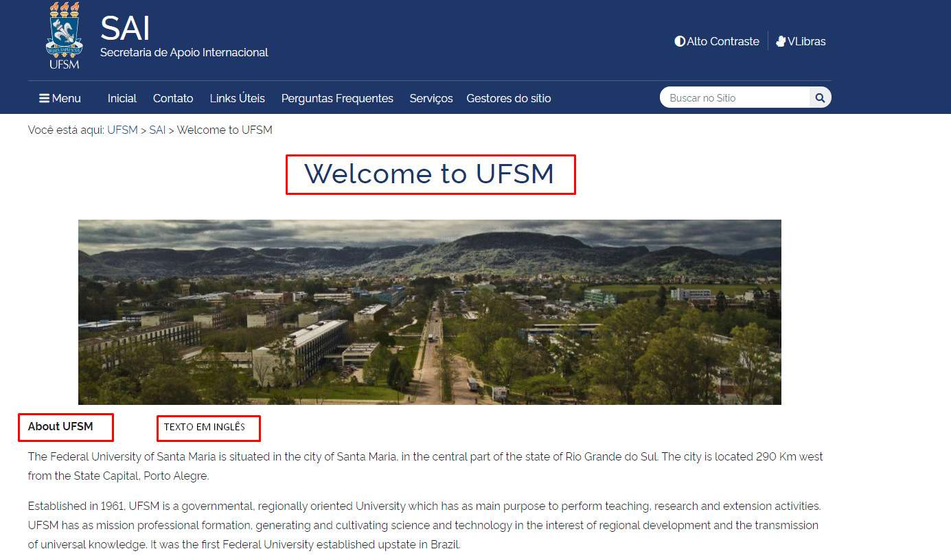Open Perguntas Frequentes page
Image resolution: width=951 pixels, height=560 pixels.
[337, 98]
